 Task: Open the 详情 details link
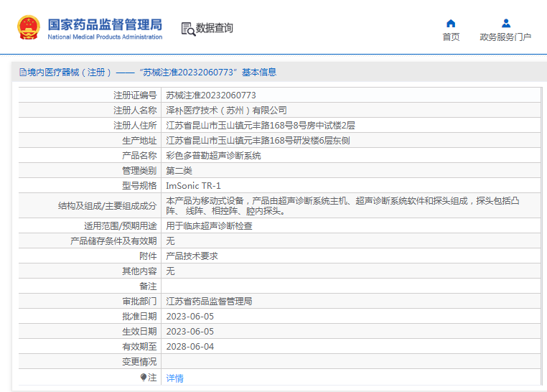tap(175, 378)
